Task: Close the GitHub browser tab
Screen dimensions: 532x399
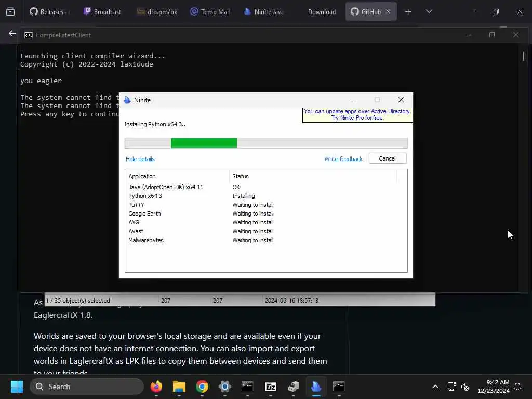Action: point(388,11)
